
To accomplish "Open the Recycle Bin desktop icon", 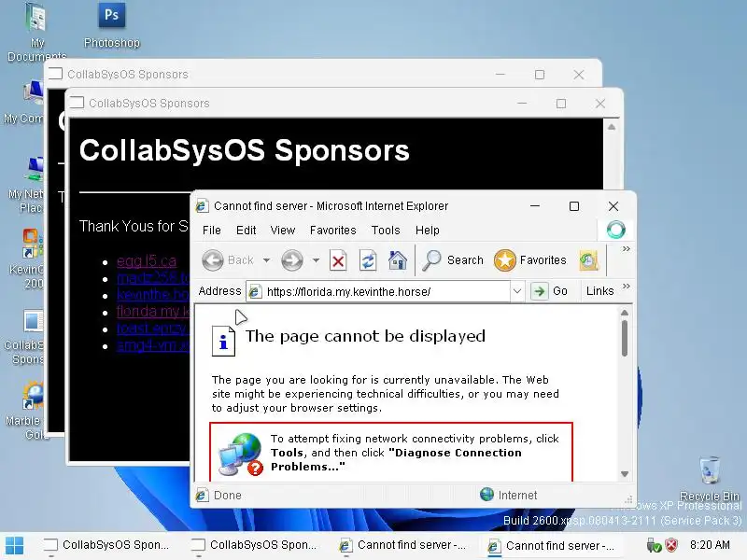I will tap(710, 478).
